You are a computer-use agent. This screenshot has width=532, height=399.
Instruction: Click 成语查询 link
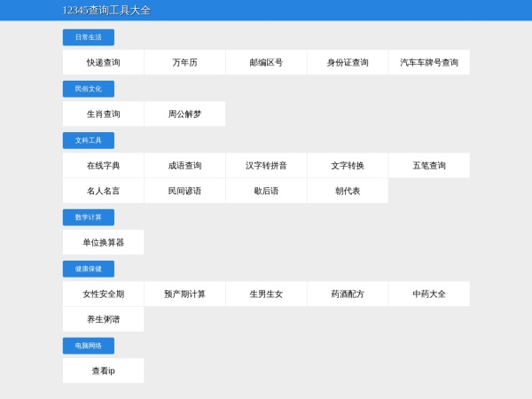(184, 166)
